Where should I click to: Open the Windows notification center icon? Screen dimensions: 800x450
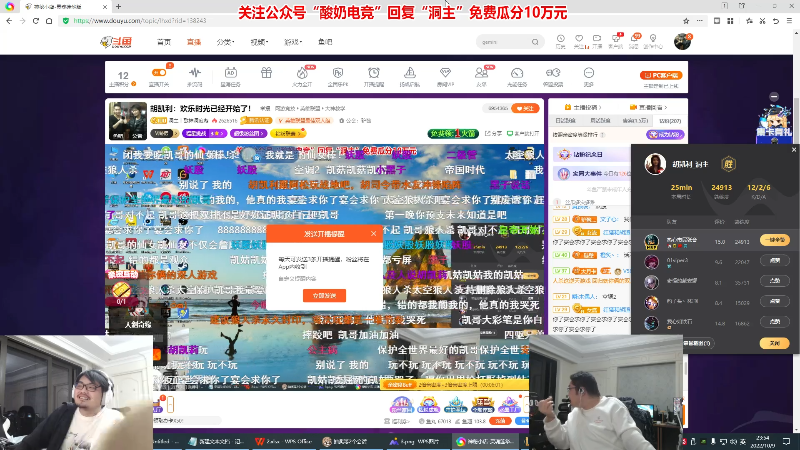tap(786, 441)
